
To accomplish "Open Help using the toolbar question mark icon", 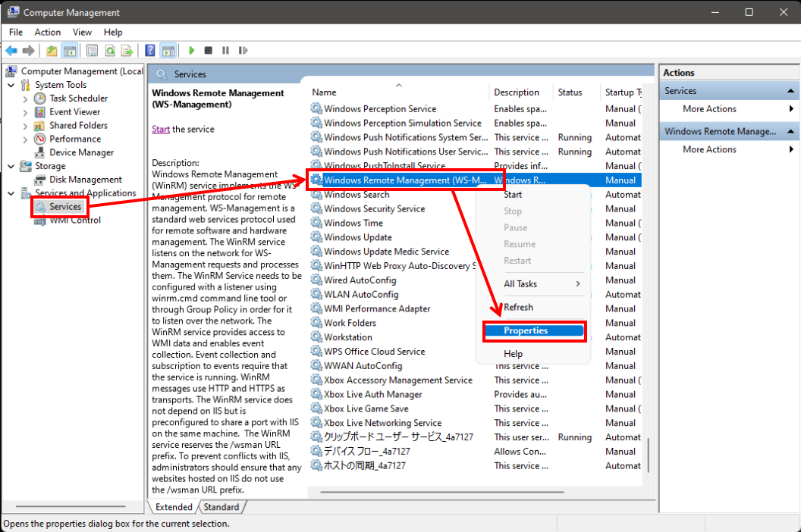I will [x=149, y=50].
